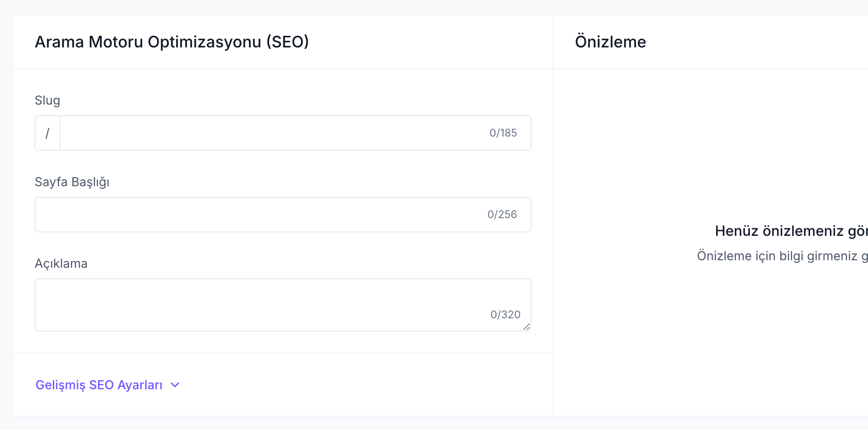
Task: Click the Slug field label
Action: (47, 100)
